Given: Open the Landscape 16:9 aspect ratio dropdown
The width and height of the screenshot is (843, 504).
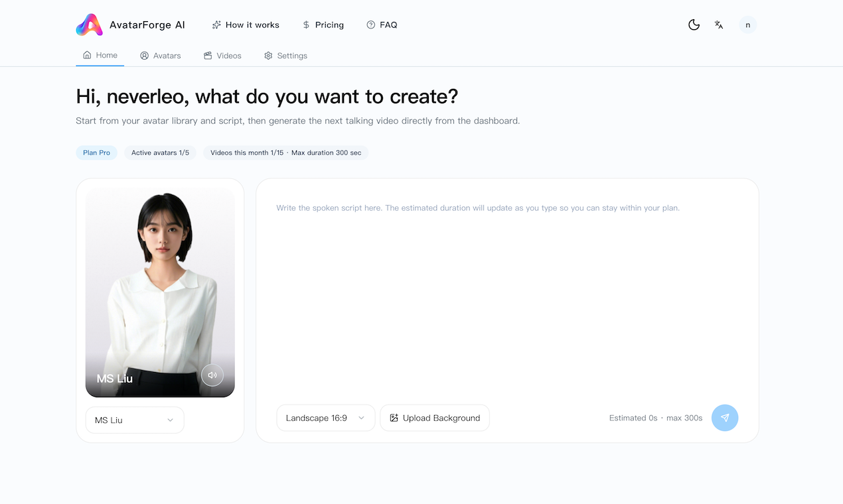Looking at the screenshot, I should point(325,418).
